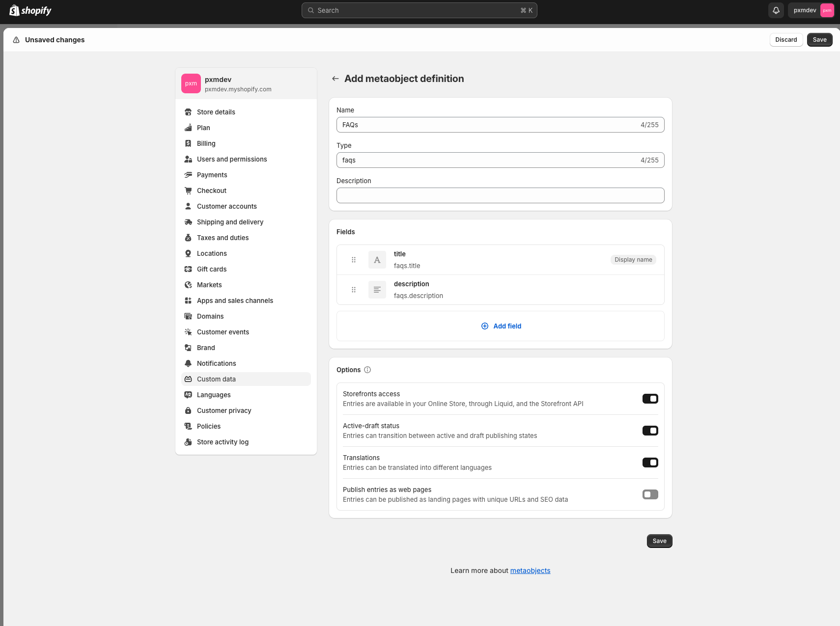The height and width of the screenshot is (626, 840).
Task: Click the Gift cards icon
Action: click(188, 269)
